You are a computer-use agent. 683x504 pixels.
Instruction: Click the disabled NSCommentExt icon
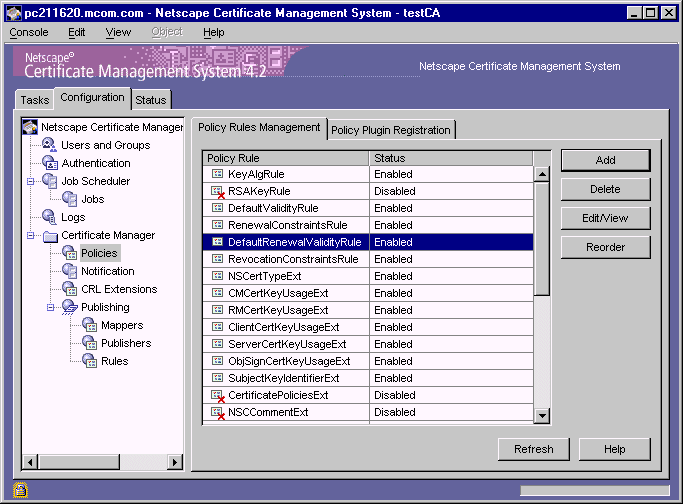[218, 413]
